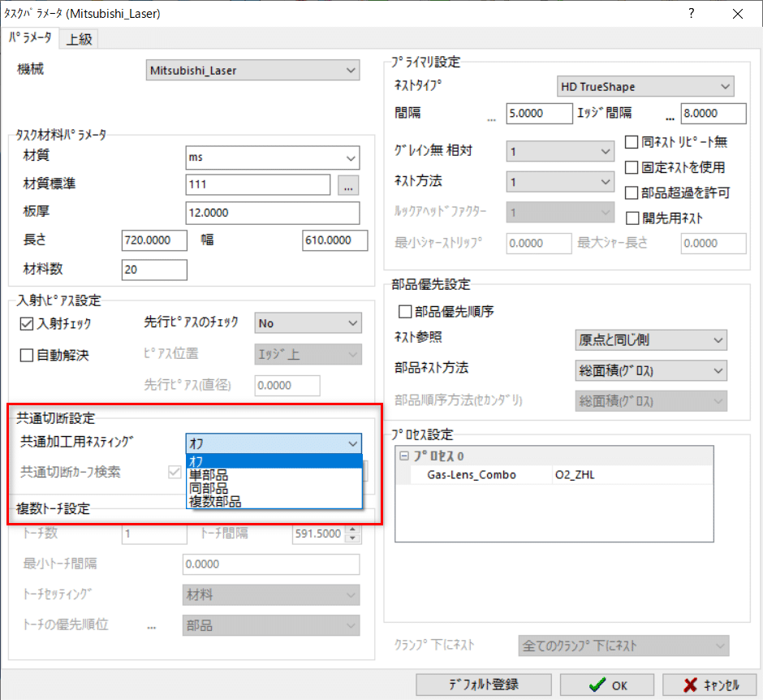The height and width of the screenshot is (700, 763).
Task: Open the 部品ネスト方法 dropdown
Action: click(651, 371)
